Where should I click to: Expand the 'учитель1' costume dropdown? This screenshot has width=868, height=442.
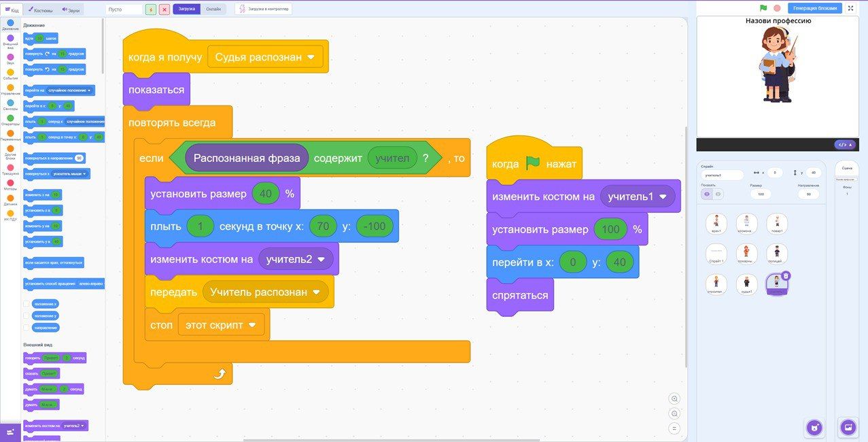[x=663, y=197]
